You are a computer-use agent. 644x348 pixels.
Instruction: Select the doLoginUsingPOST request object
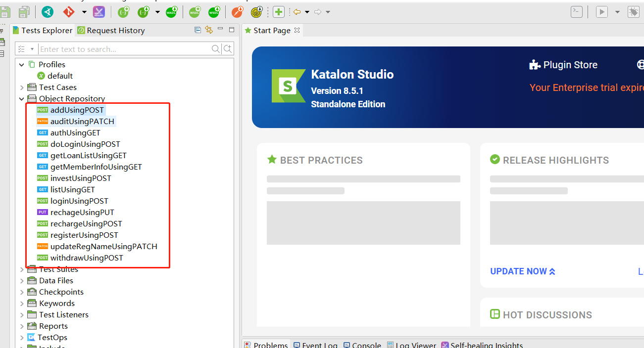(x=85, y=144)
